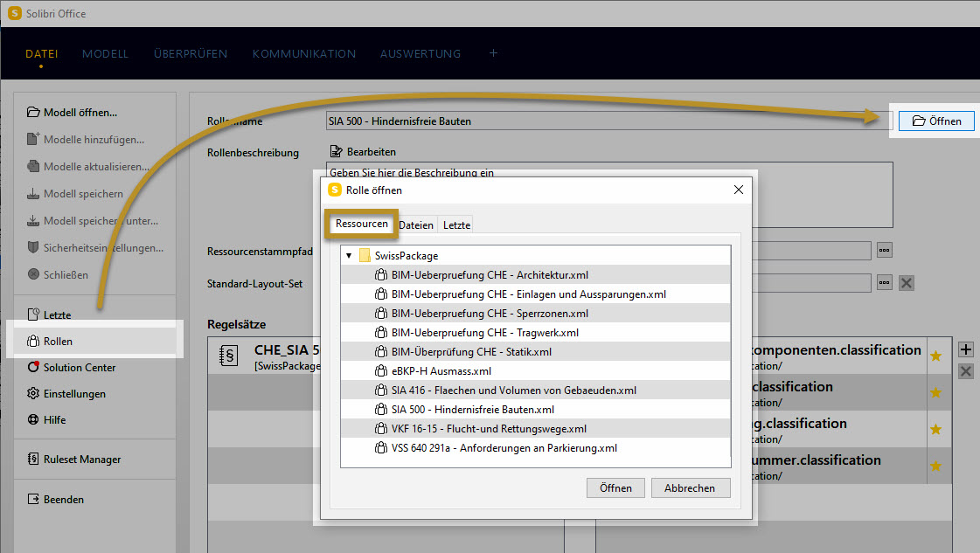The image size is (980, 553).
Task: Select the Ressourcen tab in dialog
Action: pyautogui.click(x=361, y=224)
